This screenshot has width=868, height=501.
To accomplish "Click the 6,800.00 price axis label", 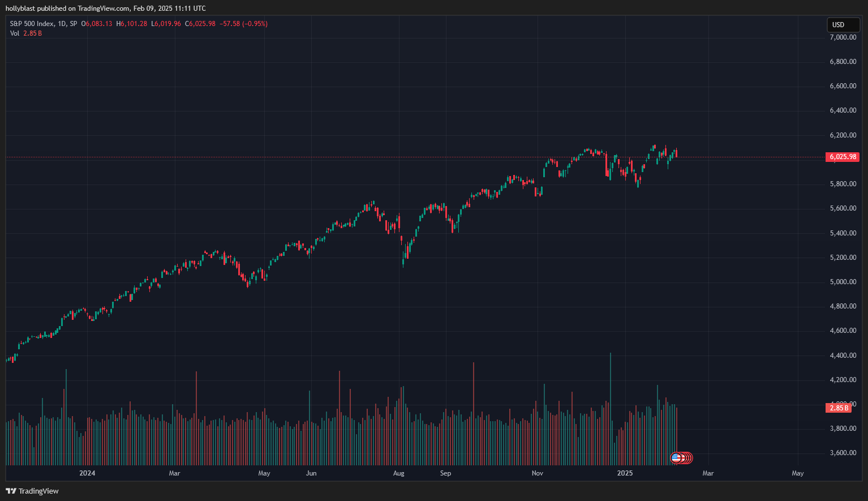I will tap(843, 62).
